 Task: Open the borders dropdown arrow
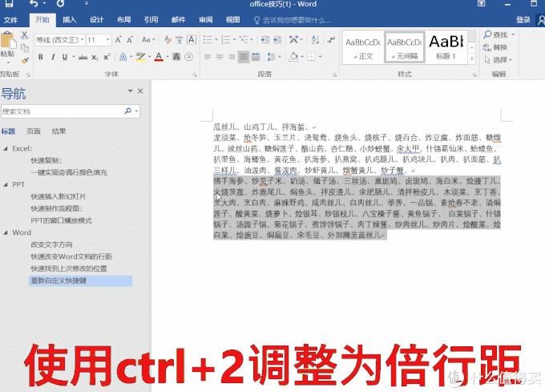coord(320,57)
